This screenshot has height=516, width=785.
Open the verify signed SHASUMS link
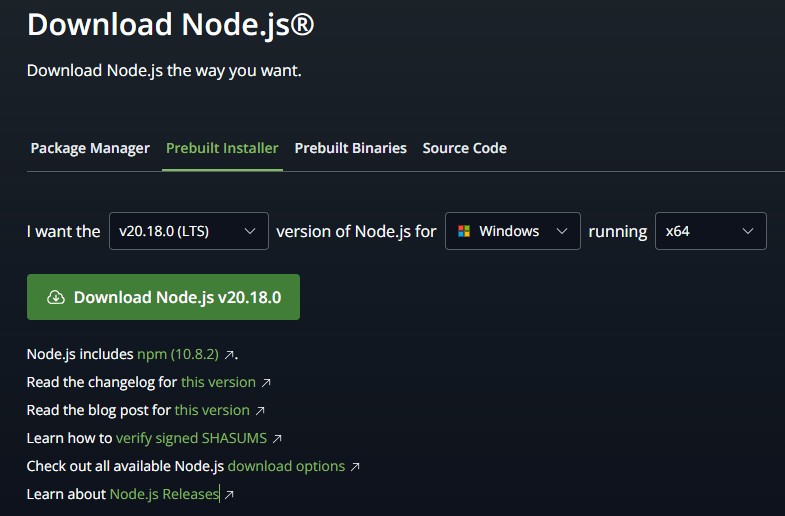point(191,438)
